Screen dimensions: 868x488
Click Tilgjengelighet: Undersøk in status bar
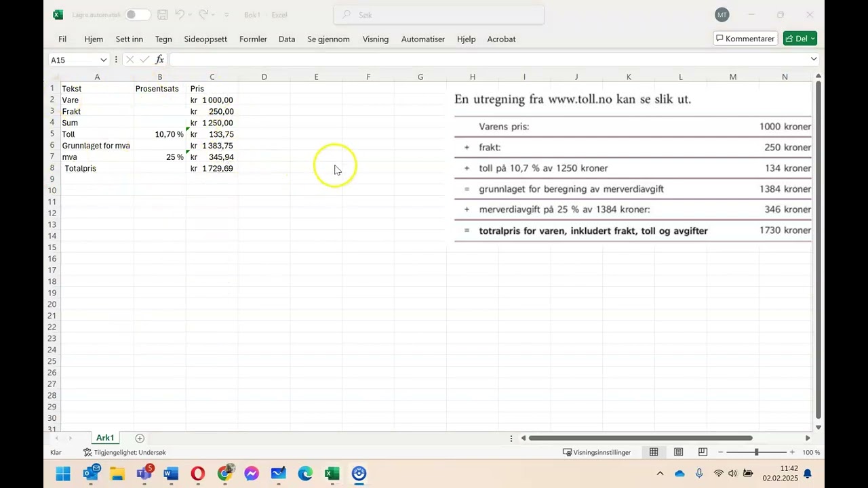[x=124, y=452]
